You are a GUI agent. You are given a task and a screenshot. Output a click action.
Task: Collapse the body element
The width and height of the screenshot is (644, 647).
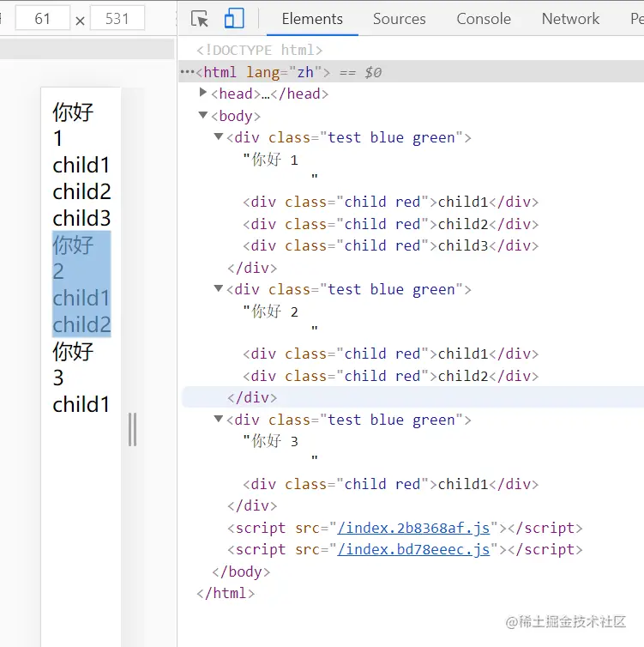click(203, 115)
